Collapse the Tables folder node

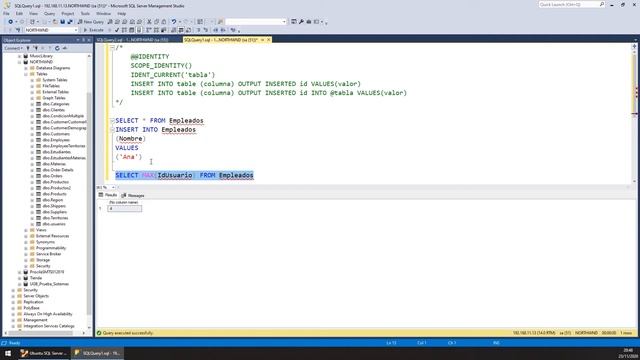coord(26,74)
